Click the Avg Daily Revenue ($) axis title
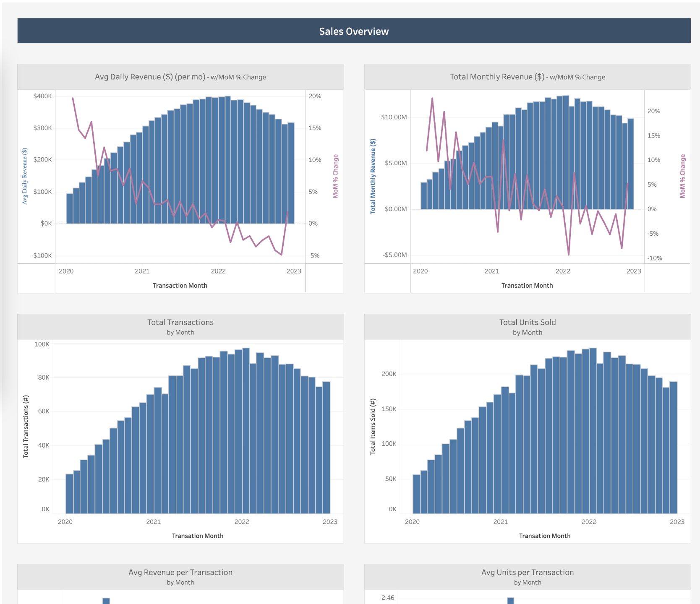This screenshot has width=700, height=604. pos(25,174)
